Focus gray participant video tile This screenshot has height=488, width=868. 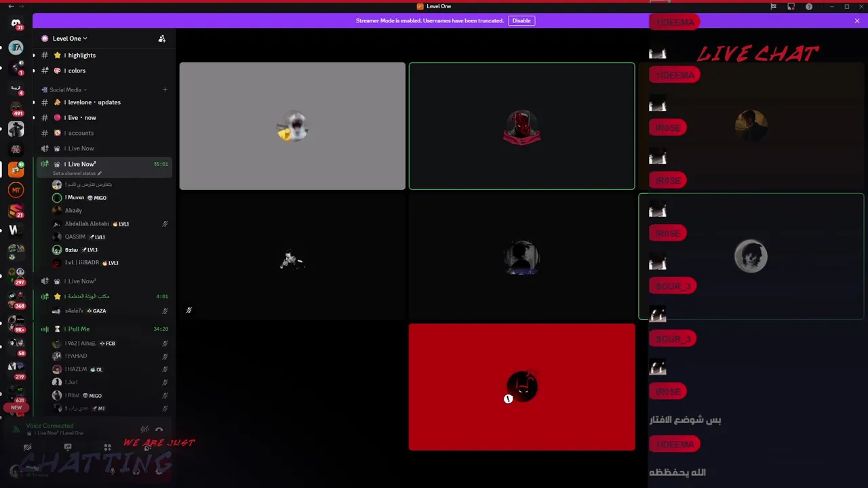coord(292,126)
